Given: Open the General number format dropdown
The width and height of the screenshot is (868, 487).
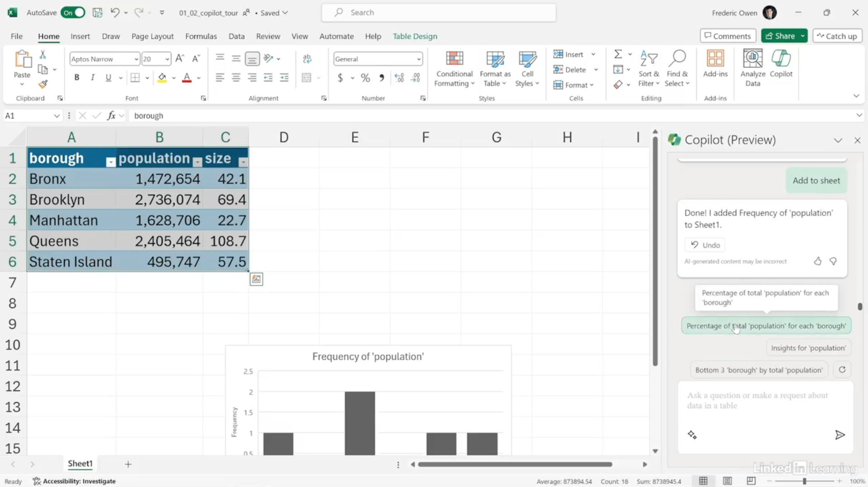Looking at the screenshot, I should point(419,59).
